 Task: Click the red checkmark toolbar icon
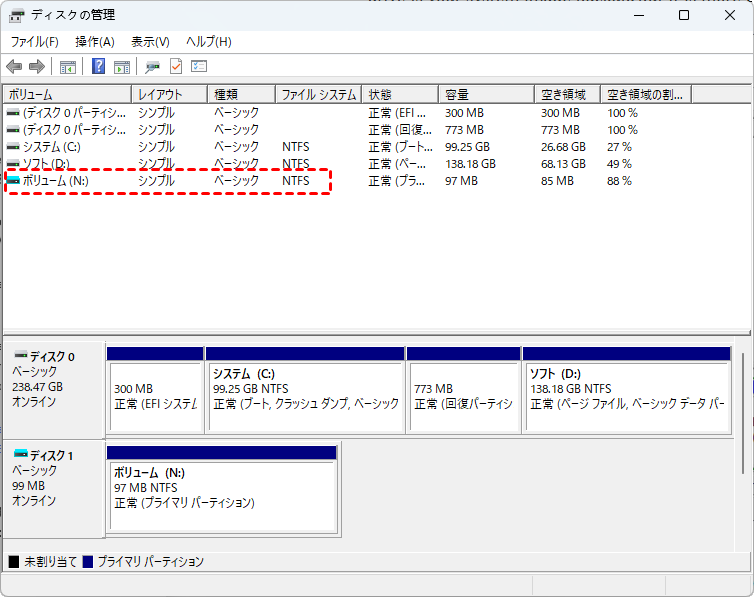176,67
